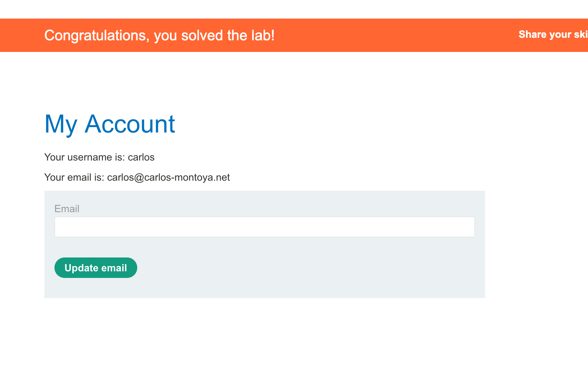
Task: Open the Share your skills link
Action: [553, 34]
